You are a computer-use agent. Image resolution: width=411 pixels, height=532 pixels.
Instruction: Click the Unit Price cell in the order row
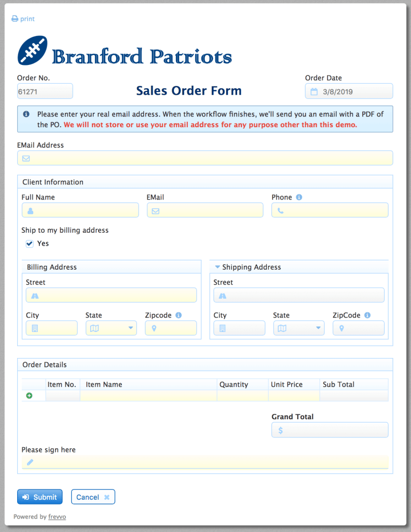(x=294, y=395)
